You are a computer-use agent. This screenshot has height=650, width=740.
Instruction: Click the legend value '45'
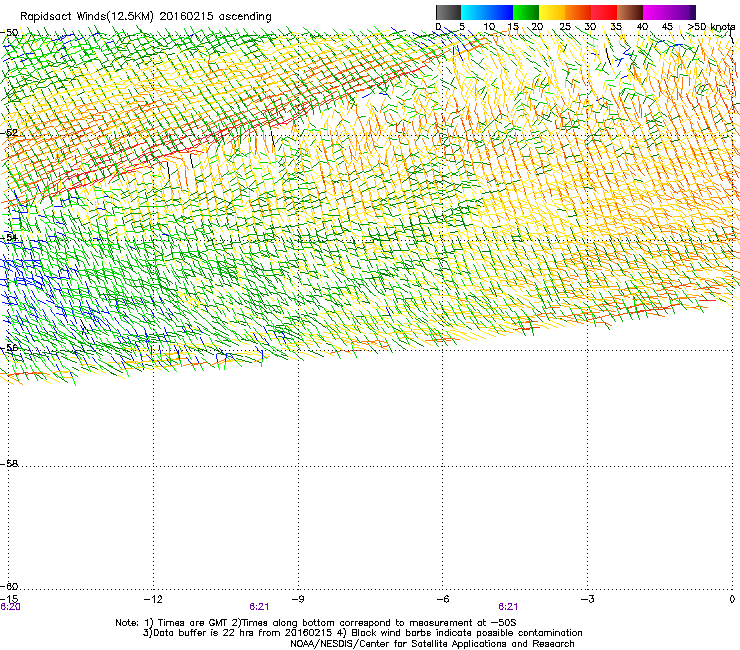tap(667, 27)
